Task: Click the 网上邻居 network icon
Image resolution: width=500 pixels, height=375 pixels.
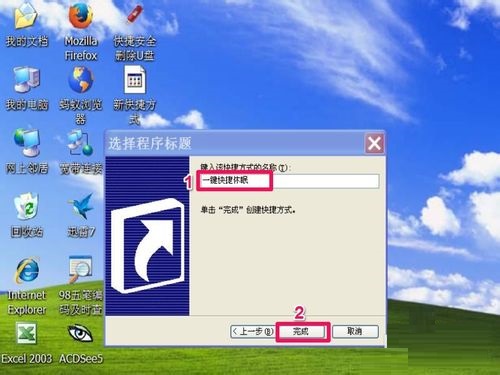Action: pyautogui.click(x=27, y=143)
